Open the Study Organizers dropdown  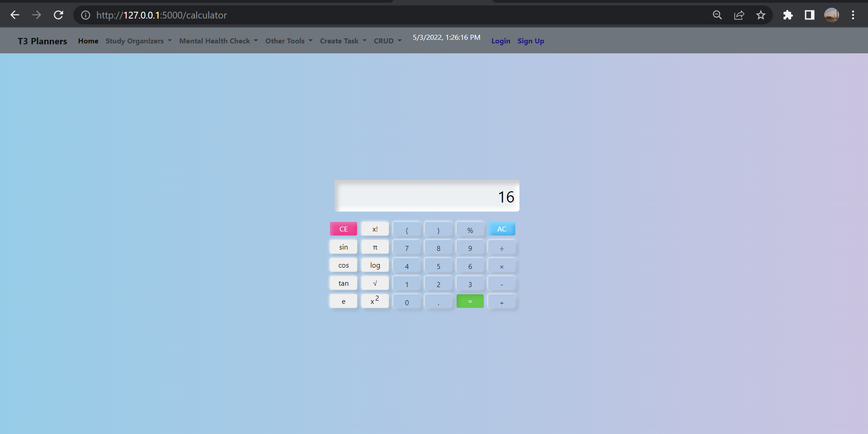tap(135, 41)
